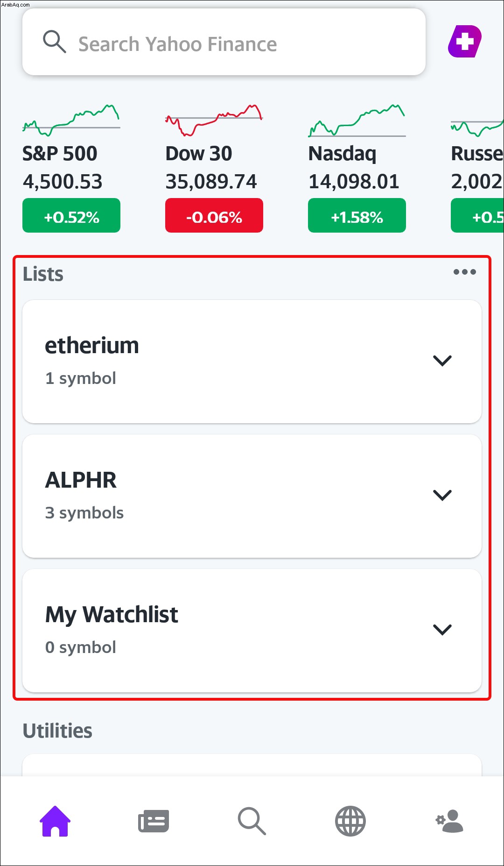The height and width of the screenshot is (866, 504).
Task: Tap the S&P 500 +0.52% badge
Action: coord(71,215)
